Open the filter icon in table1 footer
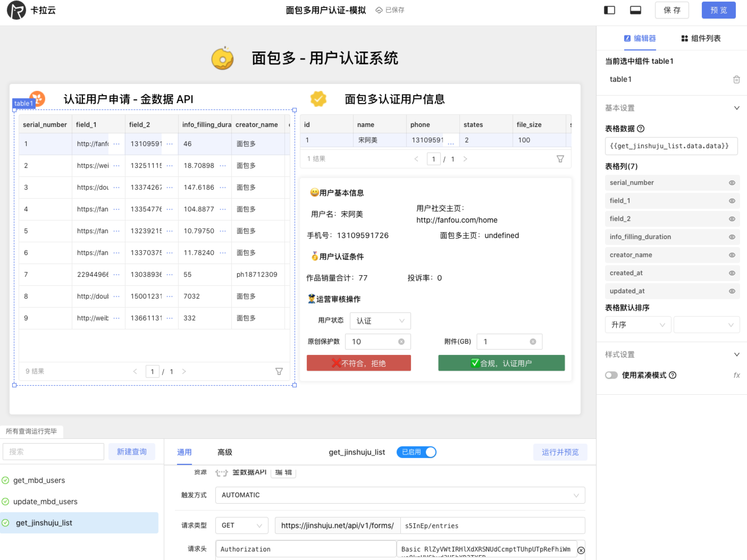 pos(279,371)
